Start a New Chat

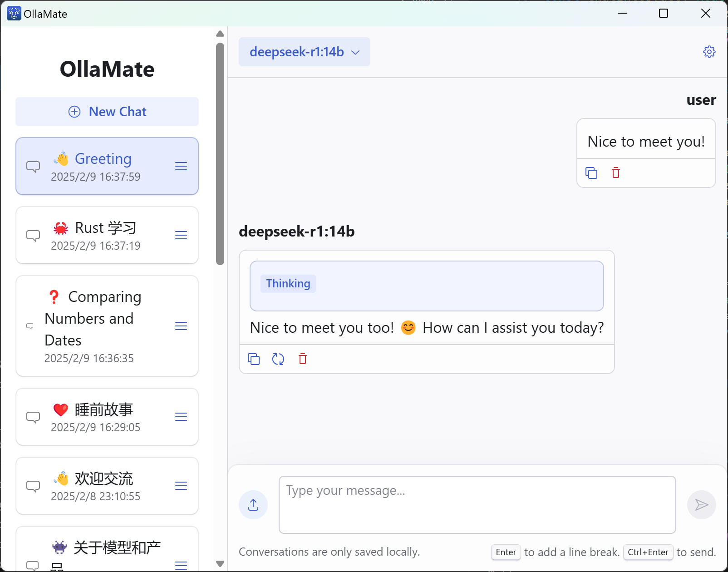[x=107, y=112]
